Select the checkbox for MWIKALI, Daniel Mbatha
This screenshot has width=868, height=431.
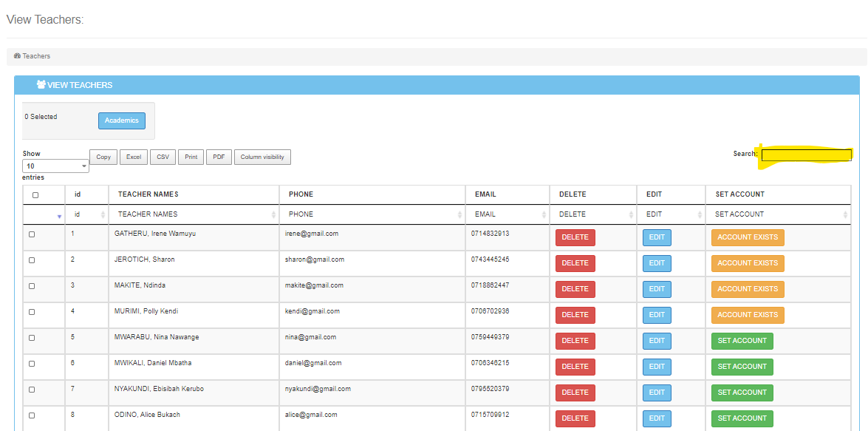(32, 364)
